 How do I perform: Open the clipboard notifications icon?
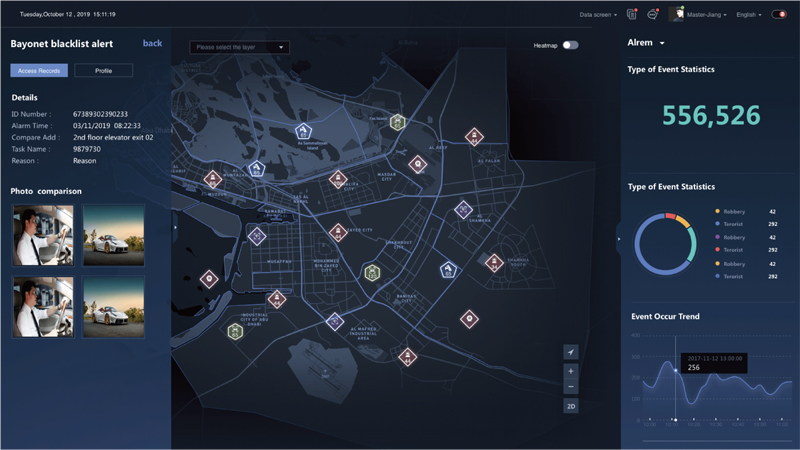pos(632,15)
